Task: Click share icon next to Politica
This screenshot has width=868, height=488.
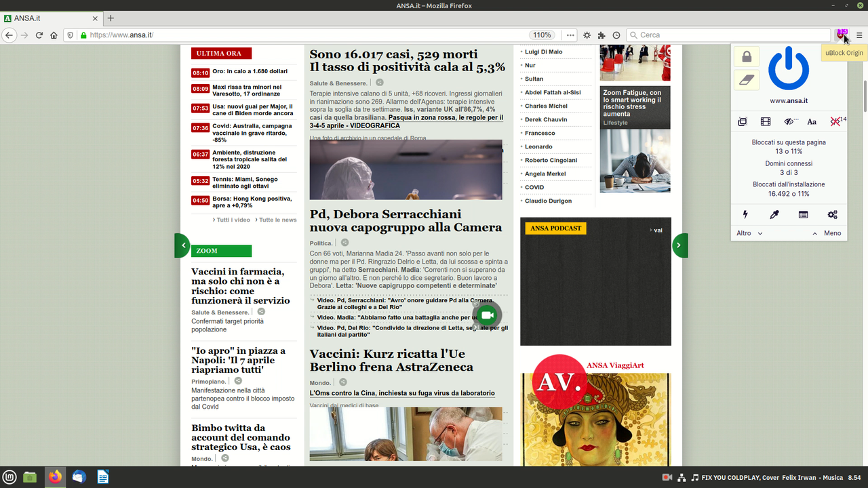Action: 344,243
